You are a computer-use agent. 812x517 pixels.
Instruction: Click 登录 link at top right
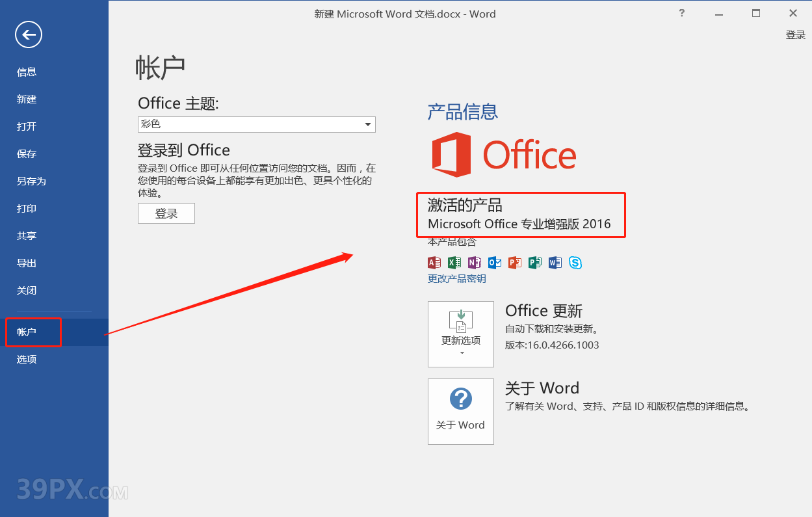point(796,35)
